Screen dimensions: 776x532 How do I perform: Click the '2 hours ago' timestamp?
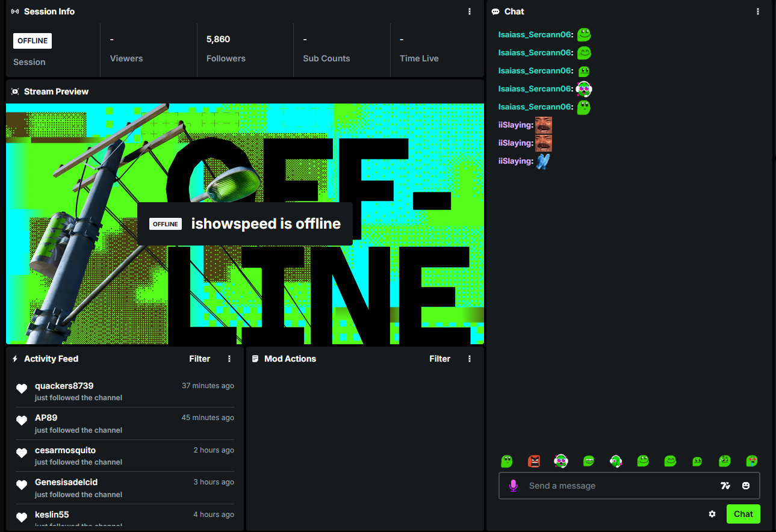pos(214,450)
